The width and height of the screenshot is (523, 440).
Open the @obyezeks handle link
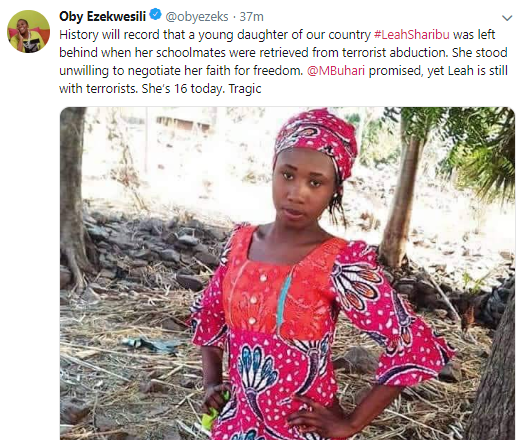coord(197,17)
